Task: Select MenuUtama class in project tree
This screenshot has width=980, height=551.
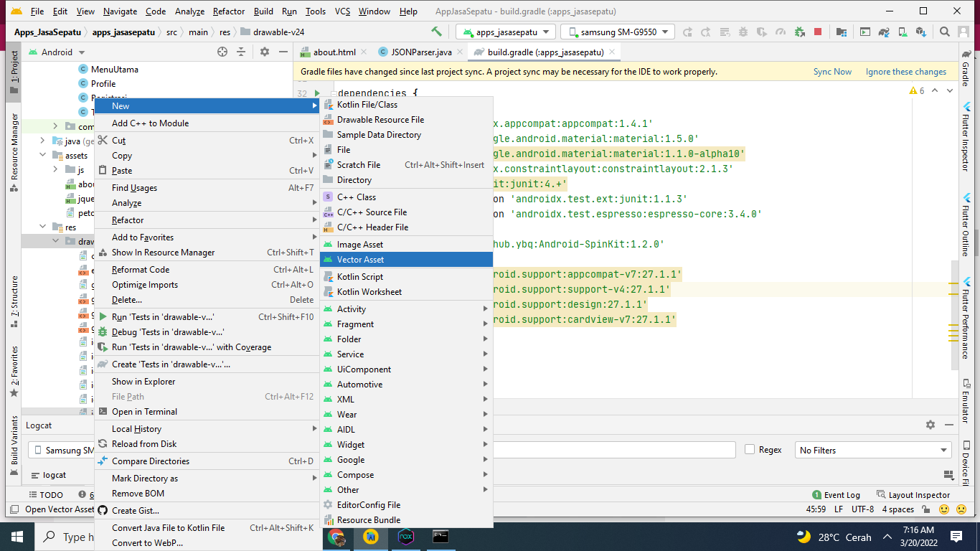Action: pyautogui.click(x=115, y=70)
